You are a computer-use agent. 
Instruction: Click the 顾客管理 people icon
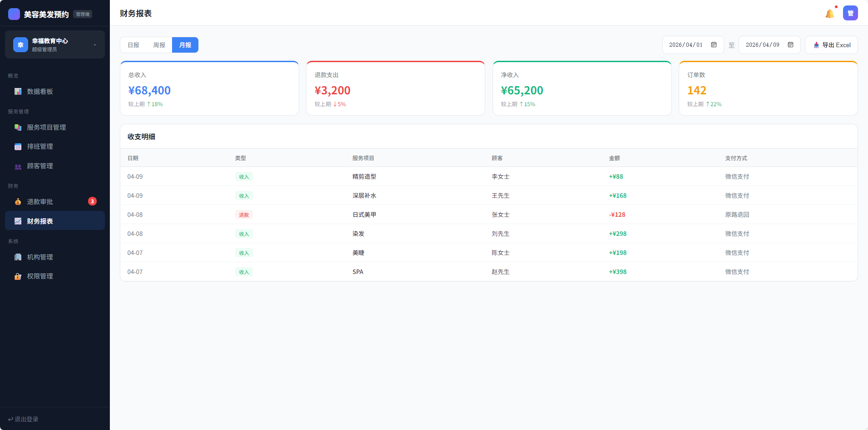[18, 166]
